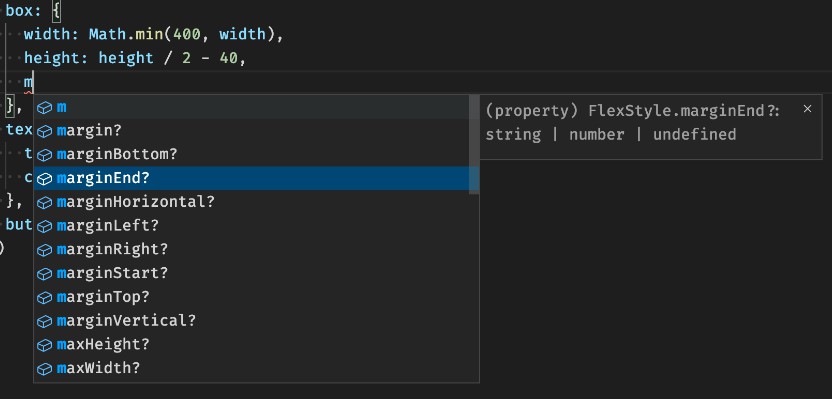
Task: Select the marginLeft? suggestion
Action: [256, 225]
